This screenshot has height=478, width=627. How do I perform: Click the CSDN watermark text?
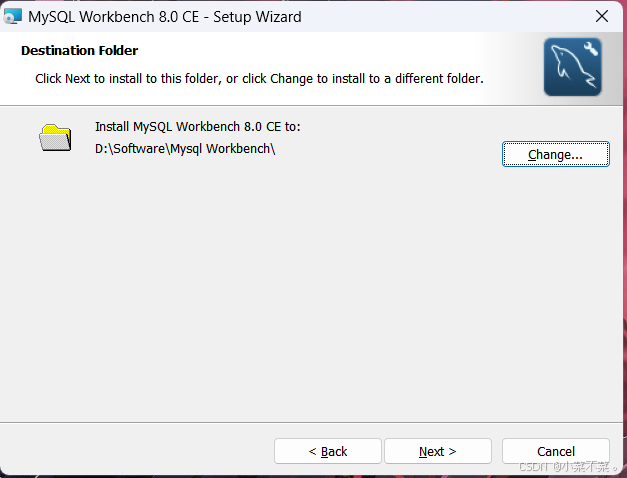pos(564,467)
